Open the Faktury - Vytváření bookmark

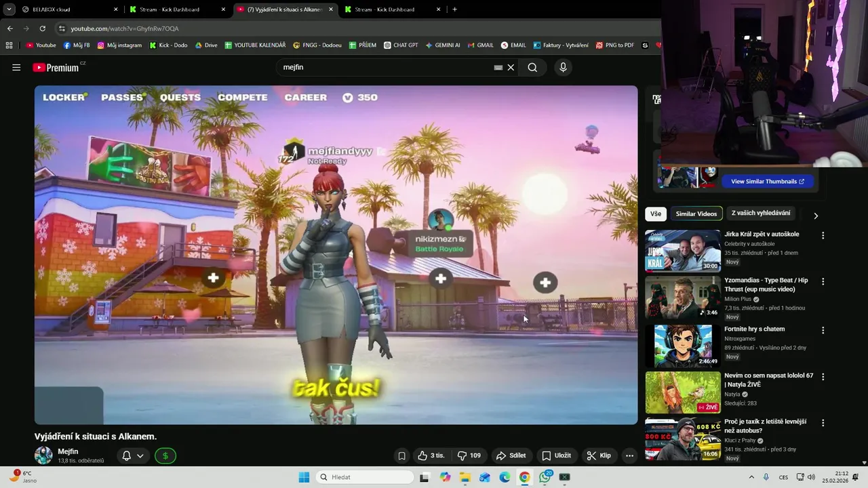[561, 45]
